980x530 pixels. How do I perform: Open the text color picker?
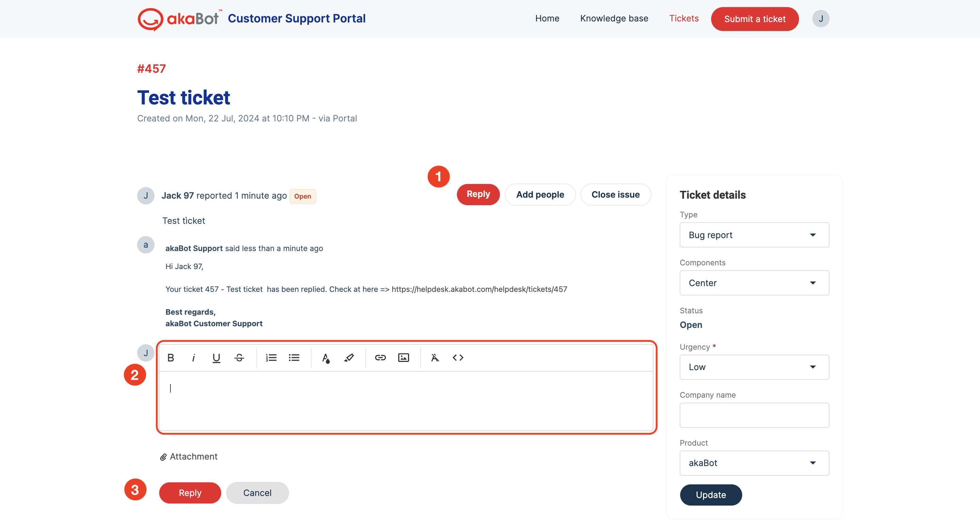click(326, 358)
